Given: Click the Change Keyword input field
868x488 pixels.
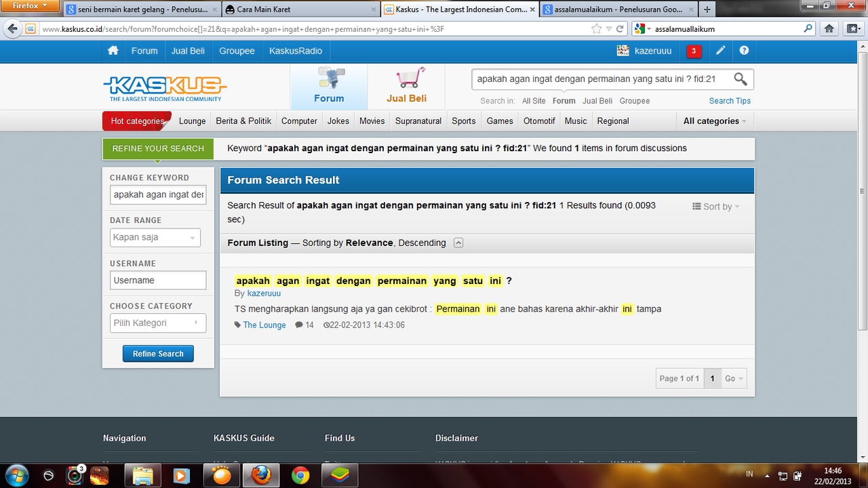Looking at the screenshot, I should pyautogui.click(x=158, y=195).
